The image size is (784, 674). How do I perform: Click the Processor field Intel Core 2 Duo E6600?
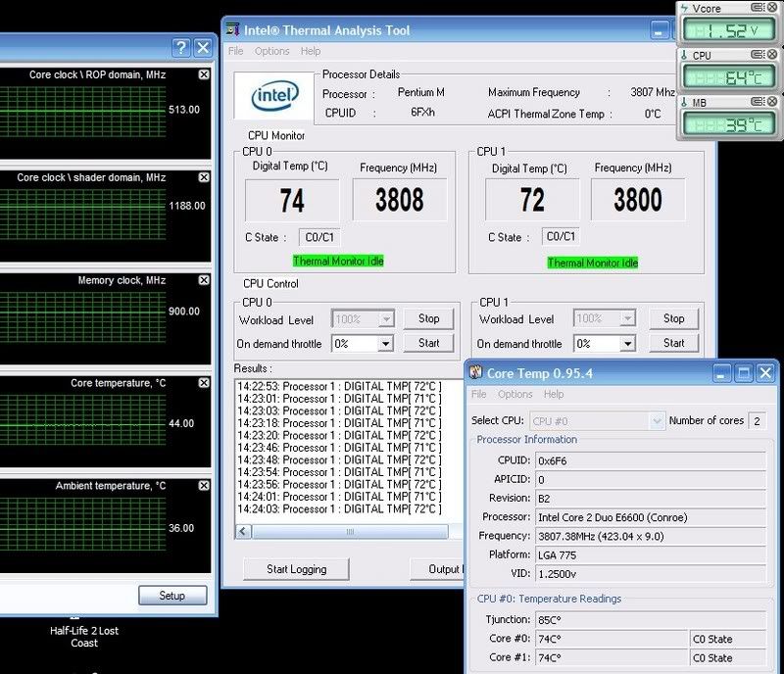651,517
